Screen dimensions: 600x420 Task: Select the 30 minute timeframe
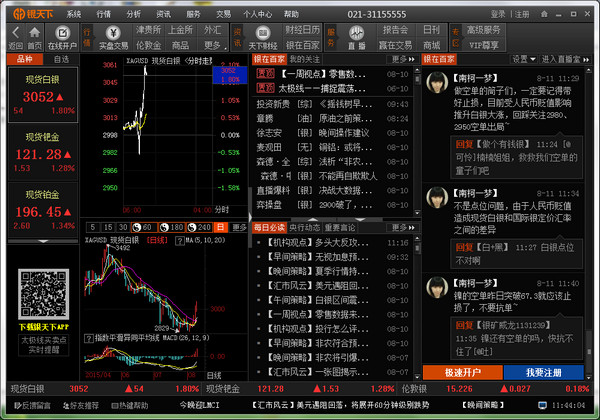tap(123, 227)
